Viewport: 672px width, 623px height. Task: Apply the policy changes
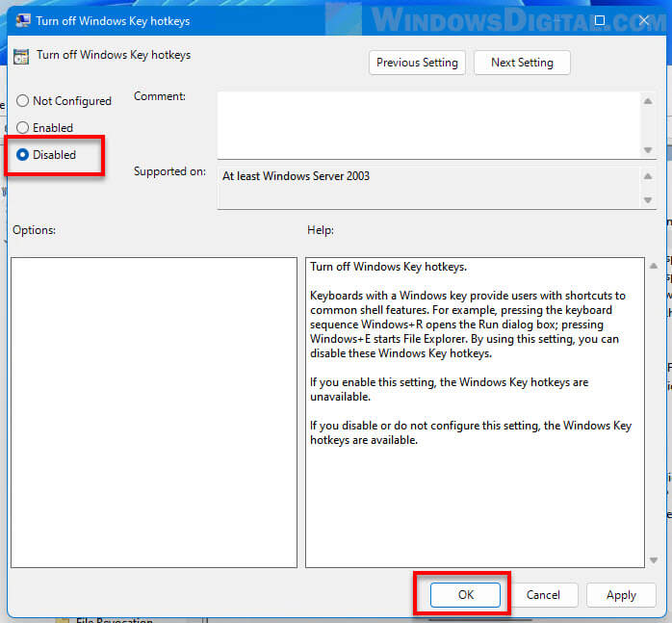(621, 595)
